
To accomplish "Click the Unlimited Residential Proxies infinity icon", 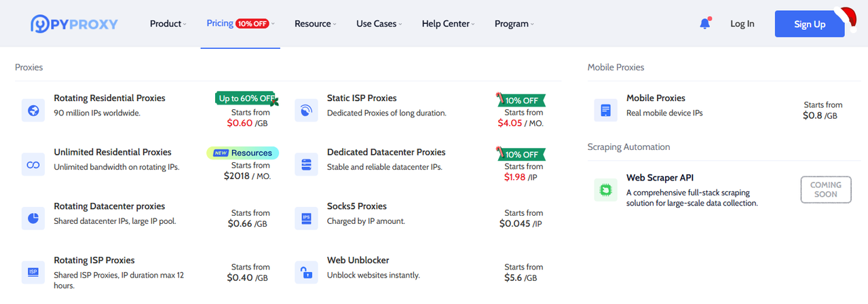I will click(33, 164).
